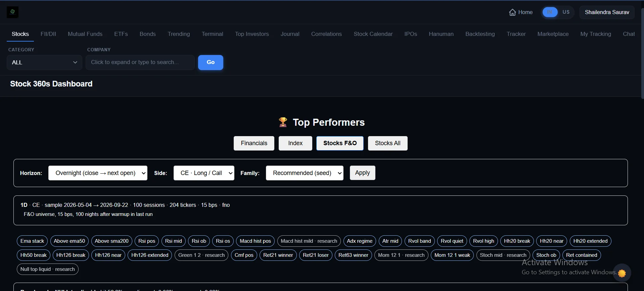Select the Stocks F&O button

(340, 143)
